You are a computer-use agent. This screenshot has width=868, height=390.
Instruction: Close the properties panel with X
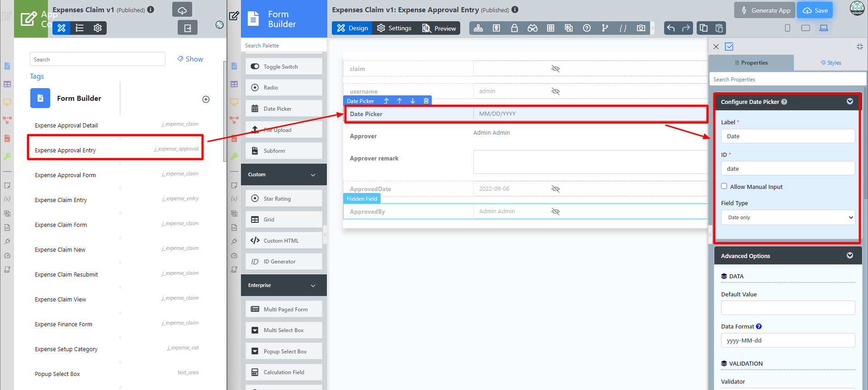pos(716,47)
